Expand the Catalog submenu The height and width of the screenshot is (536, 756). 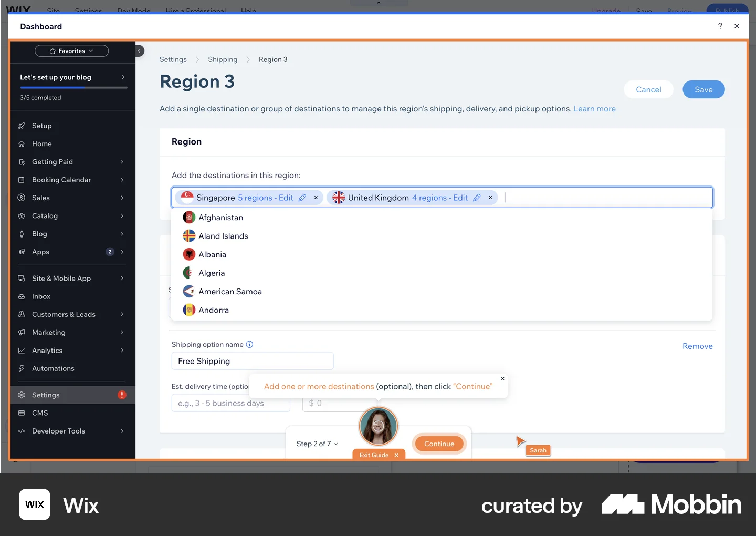(x=122, y=216)
